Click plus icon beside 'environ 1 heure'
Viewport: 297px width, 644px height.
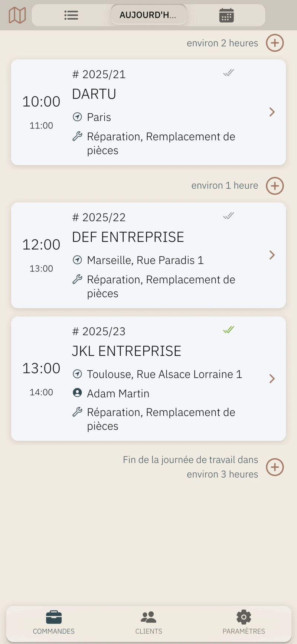click(x=275, y=186)
